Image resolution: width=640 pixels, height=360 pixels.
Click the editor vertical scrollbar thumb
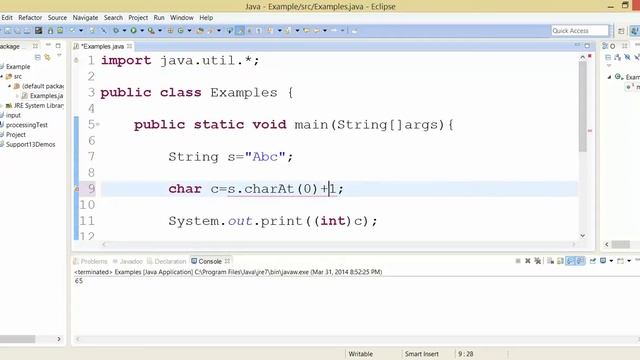tap(582, 106)
